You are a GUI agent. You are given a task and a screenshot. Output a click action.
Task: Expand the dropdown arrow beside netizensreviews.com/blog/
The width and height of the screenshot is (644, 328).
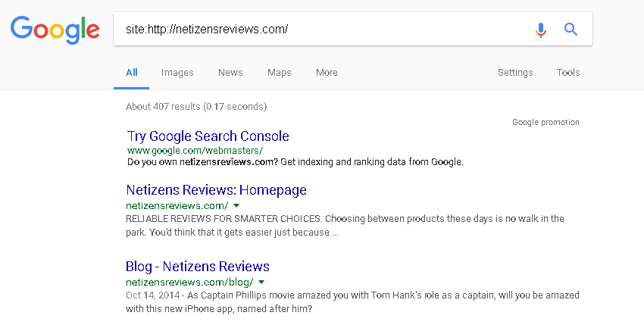(261, 282)
